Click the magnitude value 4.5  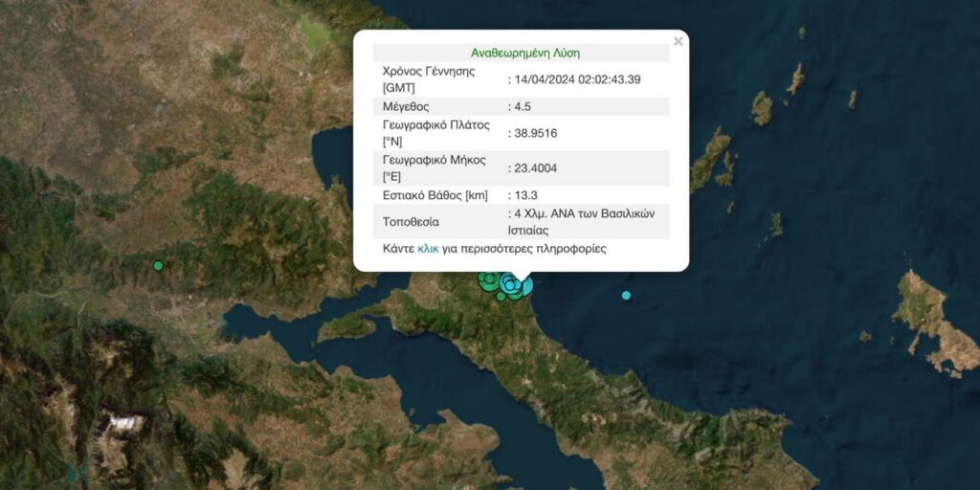(523, 106)
